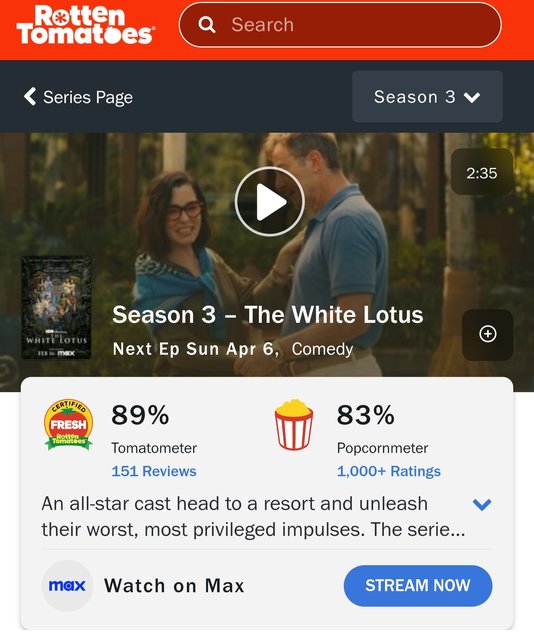Click the Rotten Tomatoes logo

pos(85,24)
